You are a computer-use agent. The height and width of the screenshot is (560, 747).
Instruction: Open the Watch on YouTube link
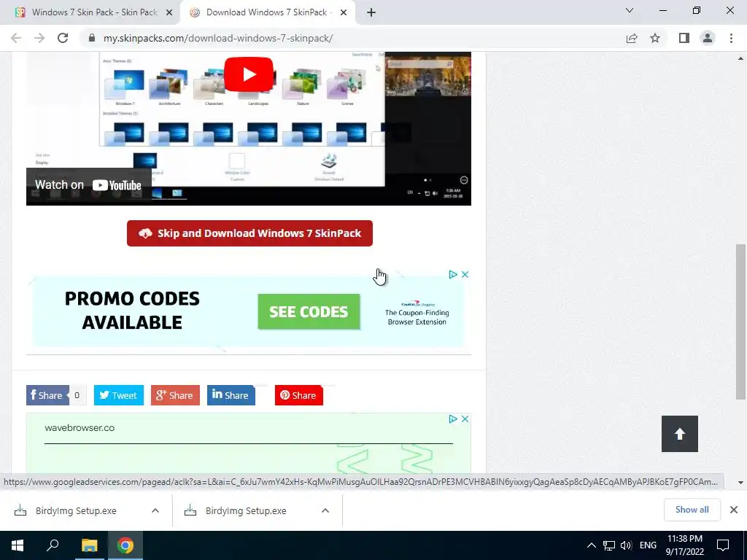[88, 184]
